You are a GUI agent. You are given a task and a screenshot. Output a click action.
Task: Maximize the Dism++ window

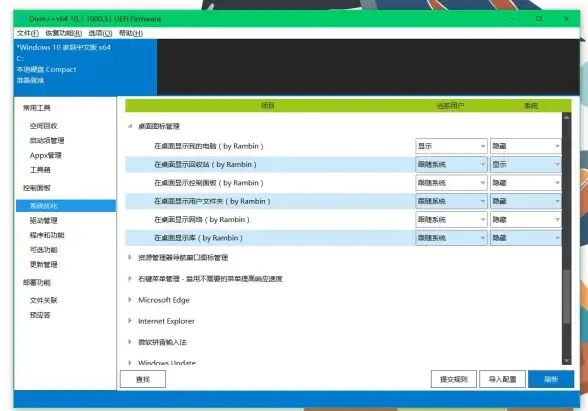[x=539, y=18]
